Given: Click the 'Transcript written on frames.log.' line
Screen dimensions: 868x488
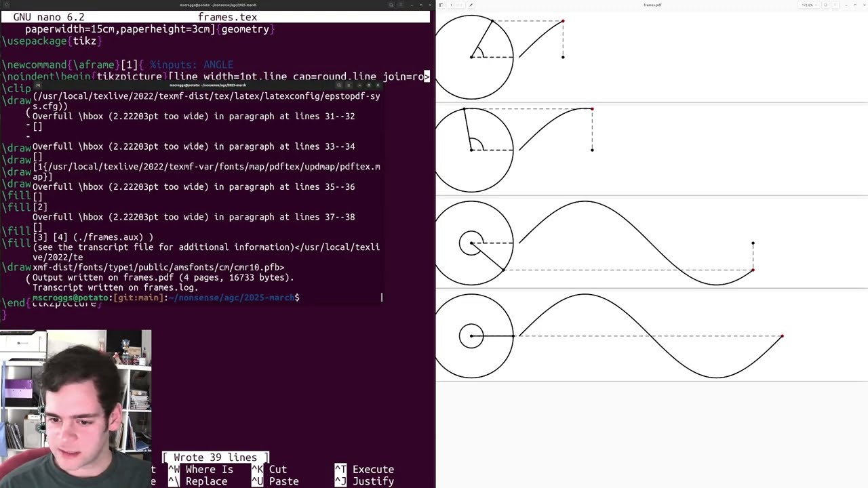Looking at the screenshot, I should (x=115, y=287).
